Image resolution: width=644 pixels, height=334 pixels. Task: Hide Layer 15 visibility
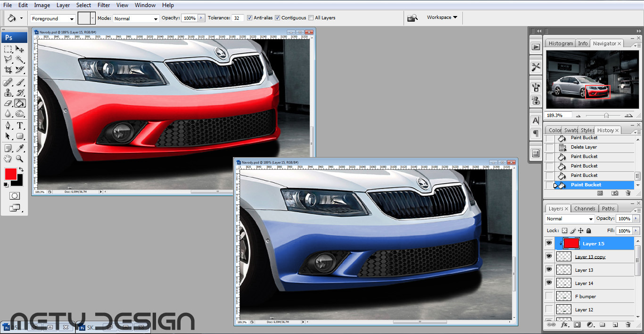549,243
